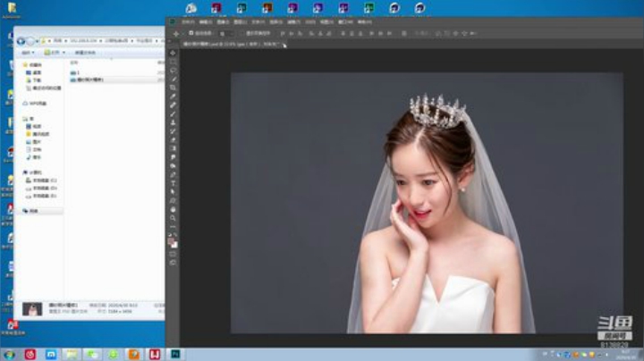Viewport: 644px width, 361px height.
Task: Click the bride photo canvas in Photoshop
Action: [x=427, y=203]
